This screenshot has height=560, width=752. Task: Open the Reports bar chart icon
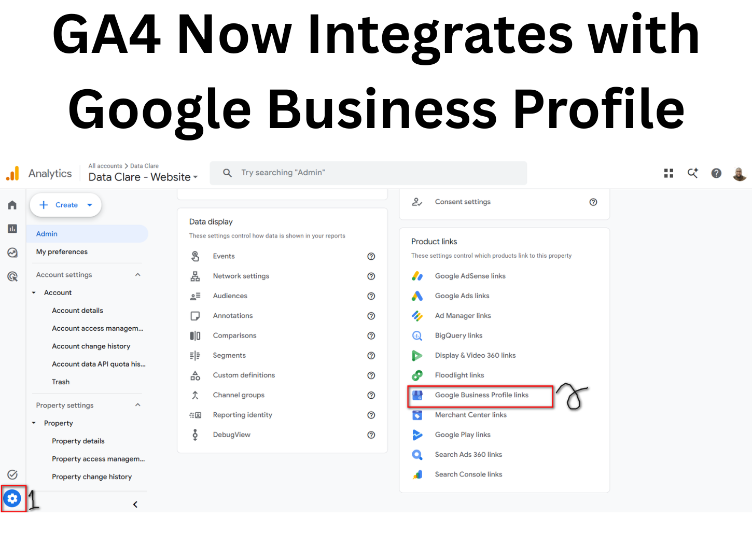[12, 229]
